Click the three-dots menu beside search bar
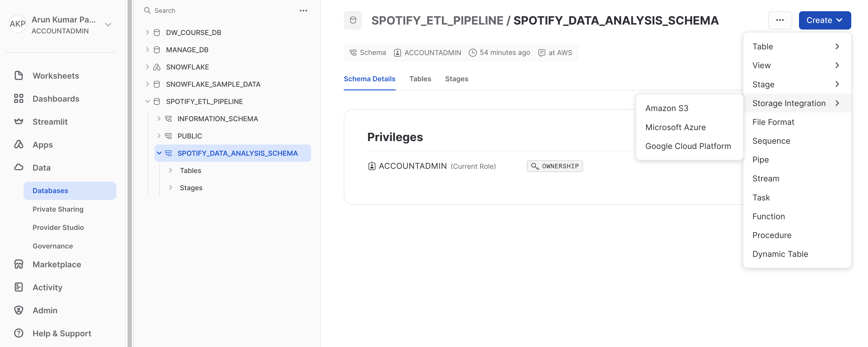Image resolution: width=868 pixels, height=347 pixels. (x=303, y=10)
